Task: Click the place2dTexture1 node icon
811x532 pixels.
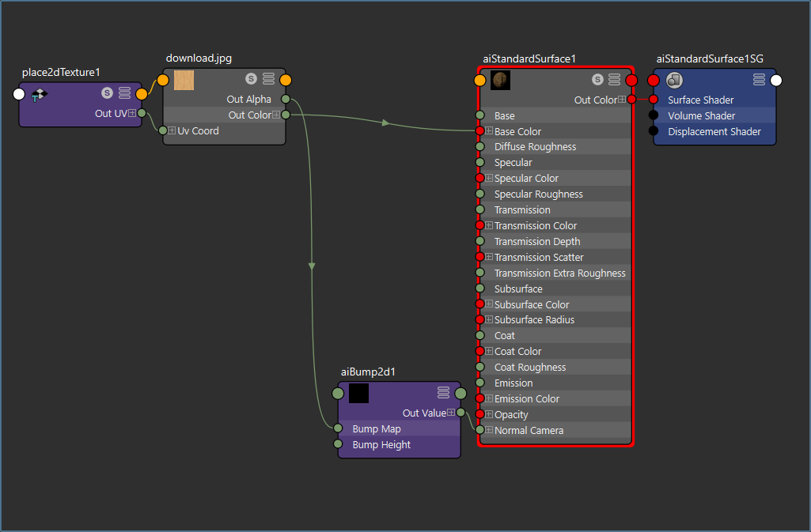Action: pos(39,94)
